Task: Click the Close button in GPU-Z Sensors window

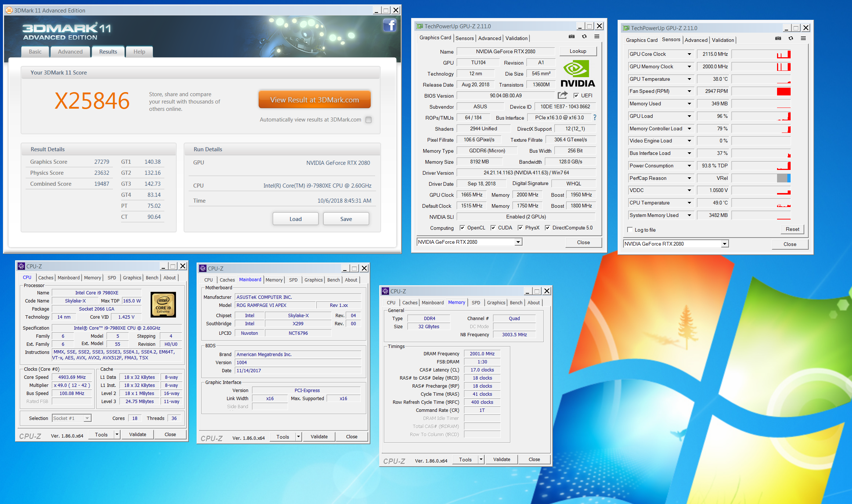Action: click(790, 244)
